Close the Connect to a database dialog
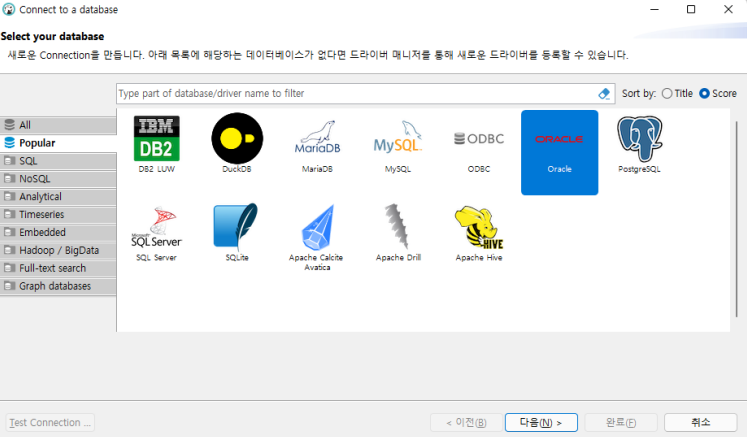This screenshot has height=437, width=747. point(728,10)
